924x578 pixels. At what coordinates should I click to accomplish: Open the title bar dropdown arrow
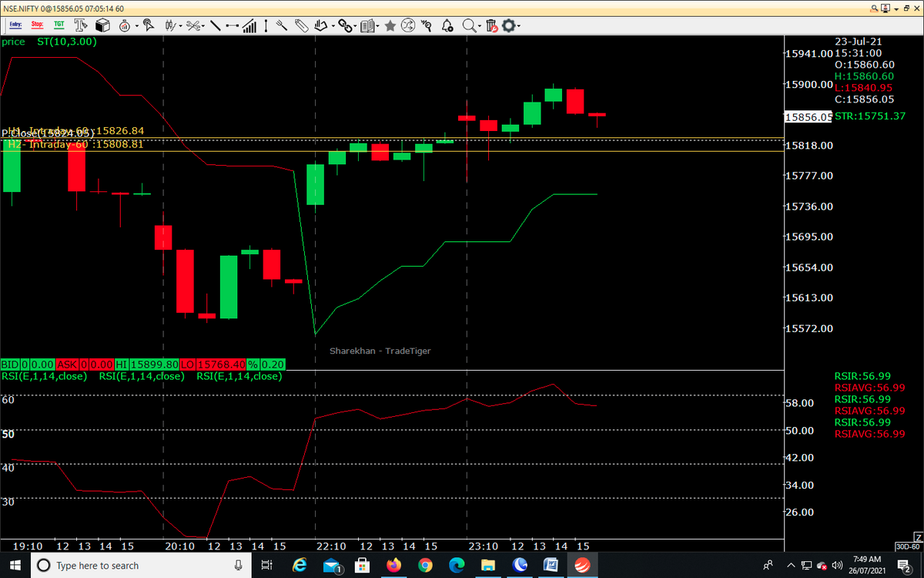pos(895,8)
